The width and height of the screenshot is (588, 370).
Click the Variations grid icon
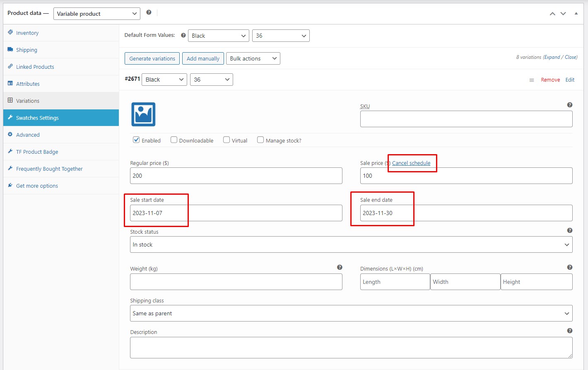(10, 100)
